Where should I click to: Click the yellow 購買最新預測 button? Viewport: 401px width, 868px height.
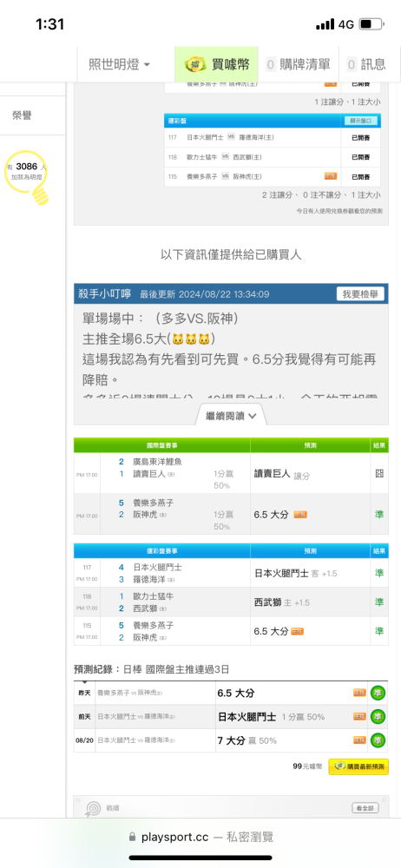pyautogui.click(x=358, y=766)
